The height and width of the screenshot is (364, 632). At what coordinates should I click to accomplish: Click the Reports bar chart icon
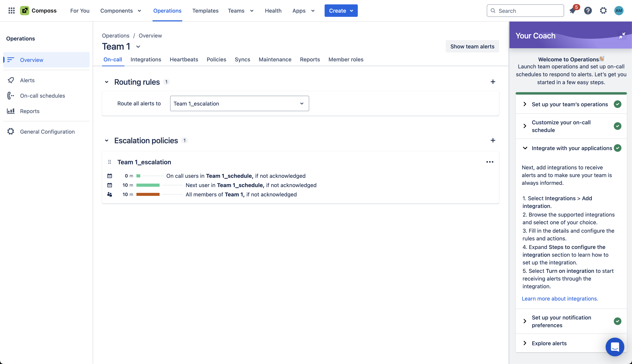point(11,111)
